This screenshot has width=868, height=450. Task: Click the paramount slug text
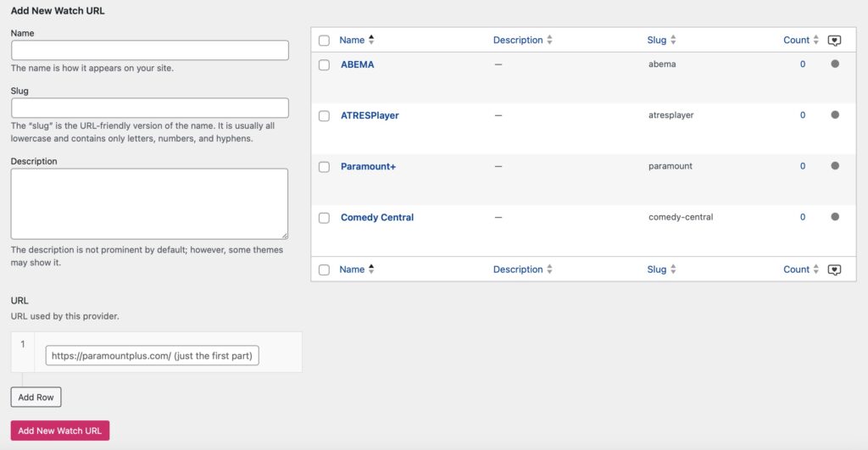[x=670, y=165]
